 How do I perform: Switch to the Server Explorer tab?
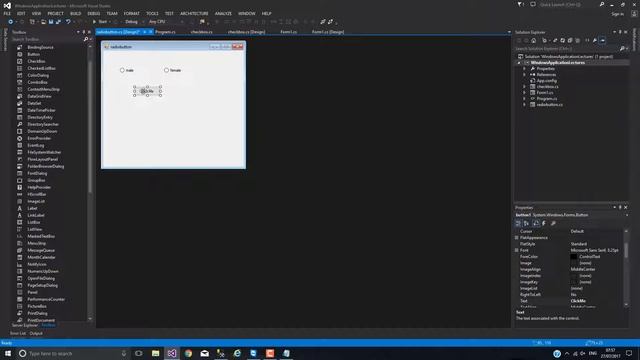(x=24, y=325)
